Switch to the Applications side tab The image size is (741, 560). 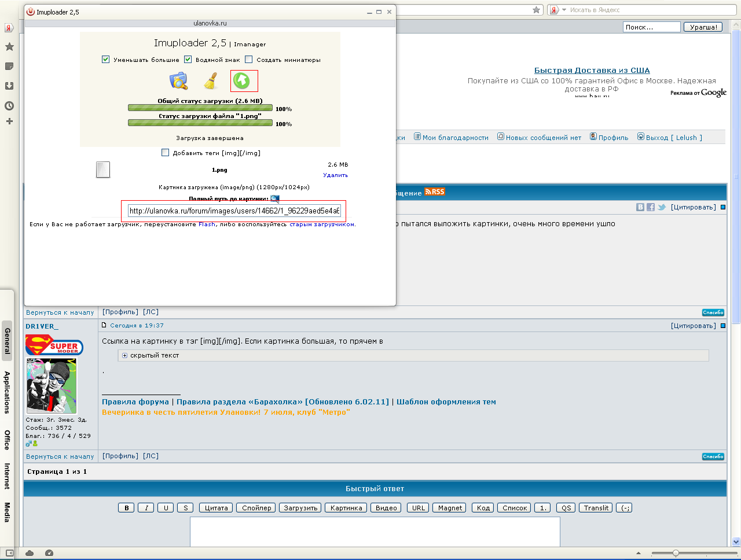(7, 392)
